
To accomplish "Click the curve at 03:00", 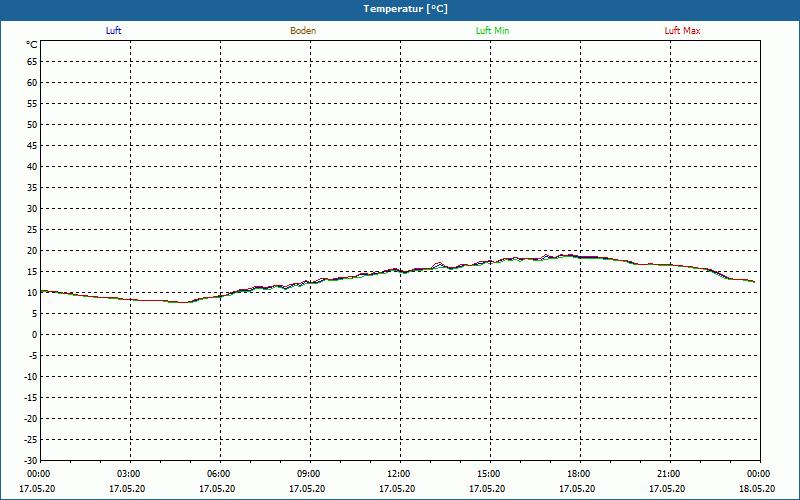I will pyautogui.click(x=131, y=299).
